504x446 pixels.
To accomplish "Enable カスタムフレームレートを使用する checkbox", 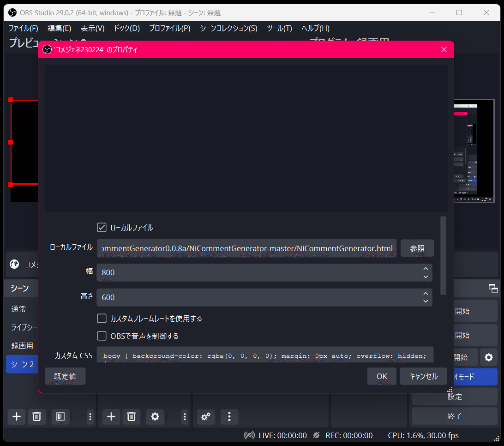I will pos(102,319).
